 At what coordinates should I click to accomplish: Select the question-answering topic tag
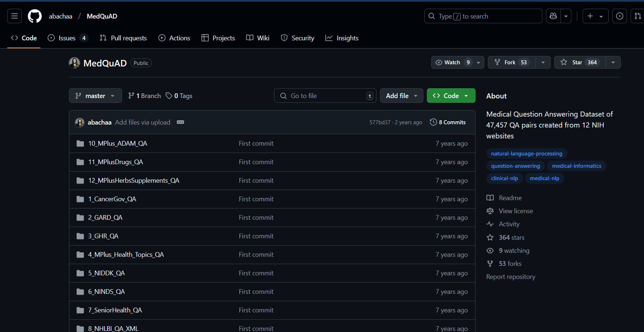515,166
